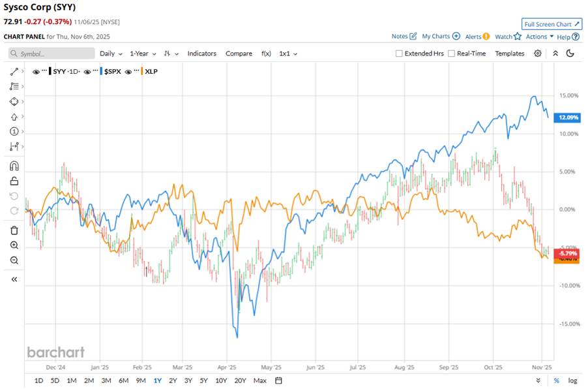Click the Full Screen Chart button
588x389 pixels.
(x=551, y=24)
